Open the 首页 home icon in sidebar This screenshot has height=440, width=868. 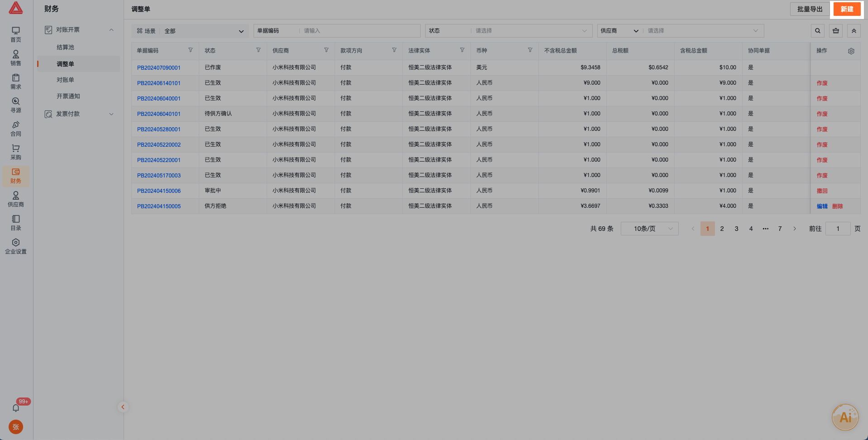(x=16, y=34)
